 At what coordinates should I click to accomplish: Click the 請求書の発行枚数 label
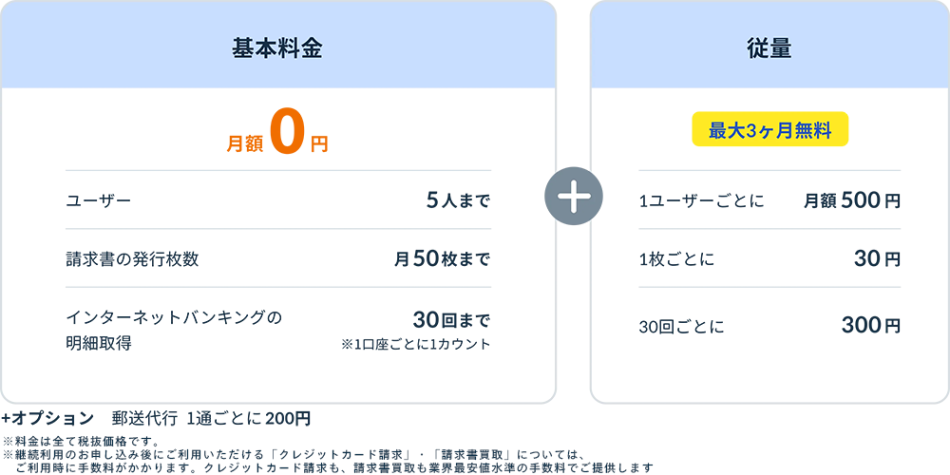tap(132, 259)
